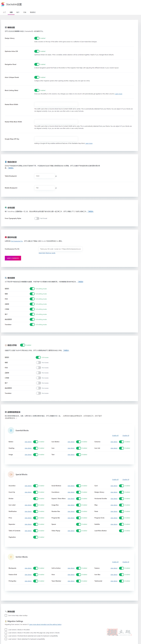Toggle Translator Full editing mode switch

(x=32, y=325)
